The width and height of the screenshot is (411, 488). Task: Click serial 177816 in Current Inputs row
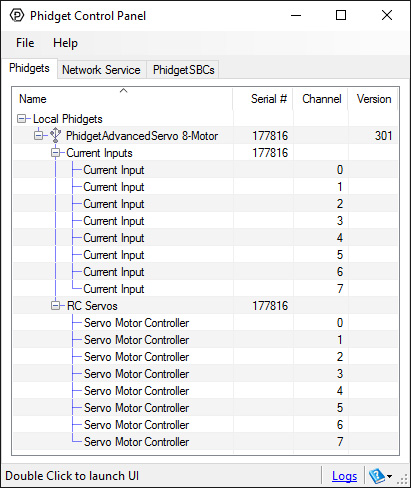tap(270, 153)
